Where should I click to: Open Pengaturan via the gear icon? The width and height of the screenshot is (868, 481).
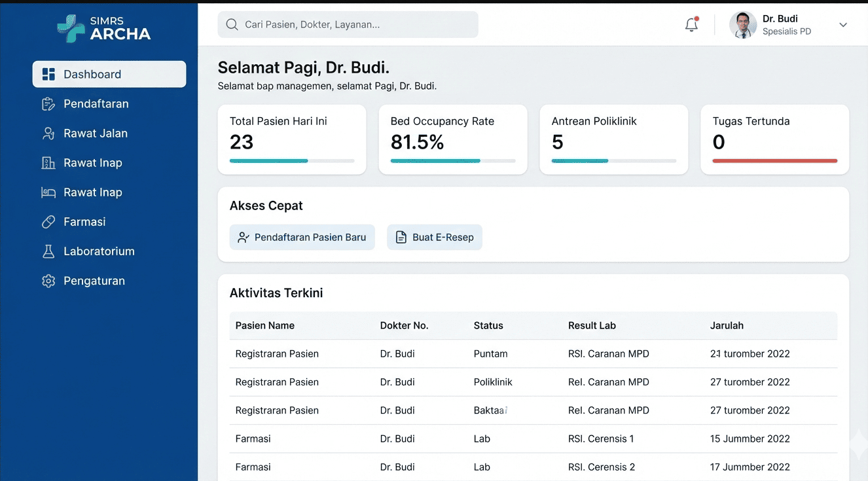(48, 281)
